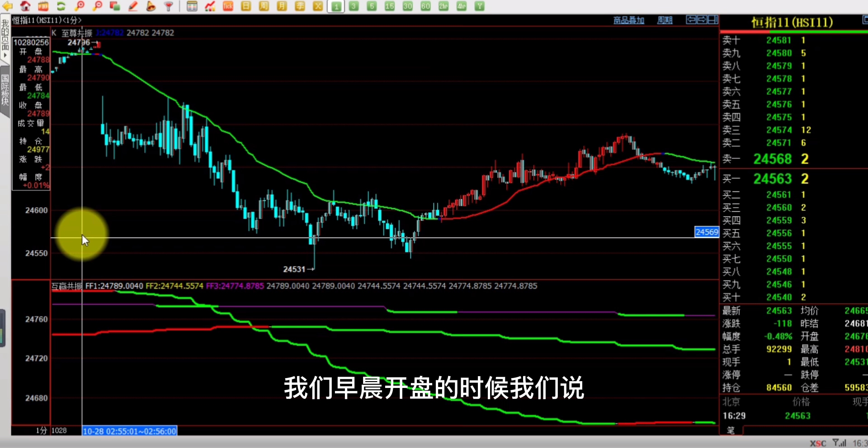868x448 pixels.
Task: Click the 1分 period label at bottom-left
Action: (41, 431)
